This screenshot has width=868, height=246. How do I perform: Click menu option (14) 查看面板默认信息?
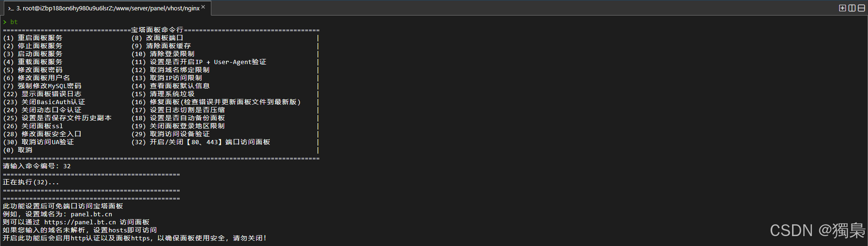tap(170, 86)
